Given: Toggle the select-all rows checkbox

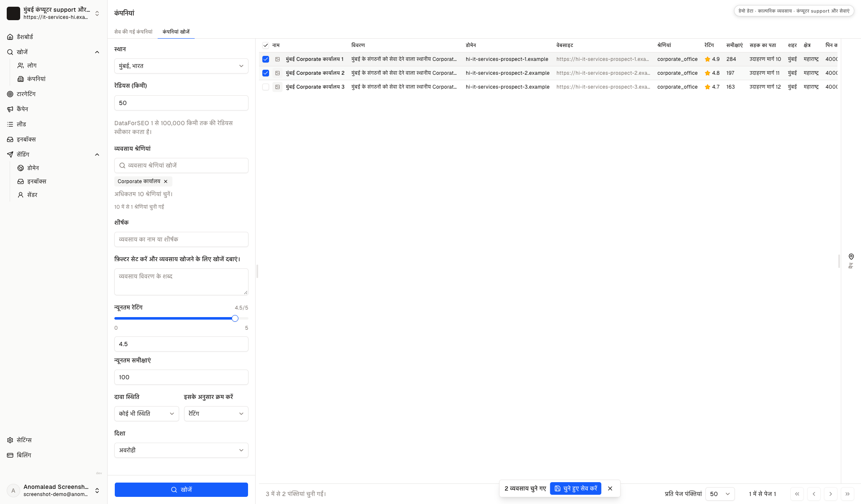Looking at the screenshot, I should pyautogui.click(x=266, y=45).
